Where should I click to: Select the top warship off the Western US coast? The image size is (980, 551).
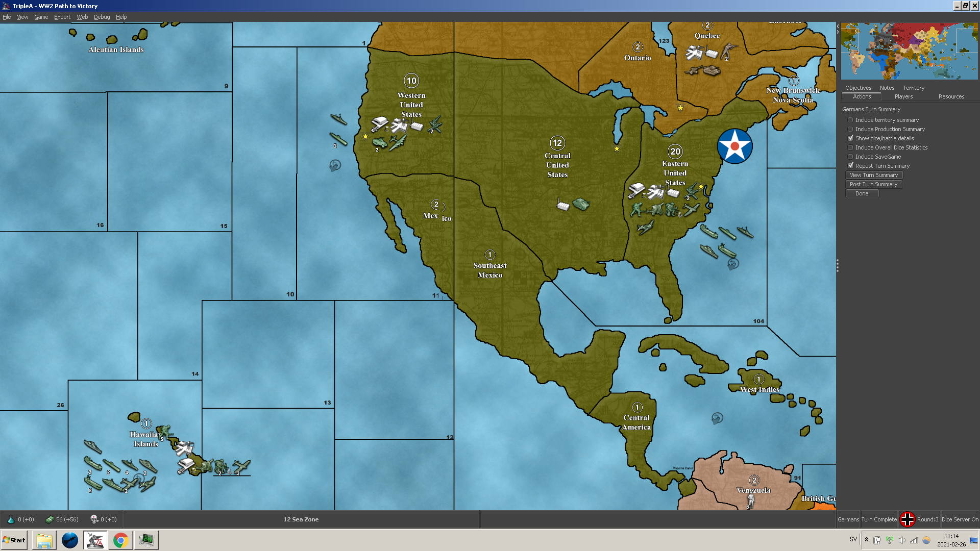coord(338,119)
